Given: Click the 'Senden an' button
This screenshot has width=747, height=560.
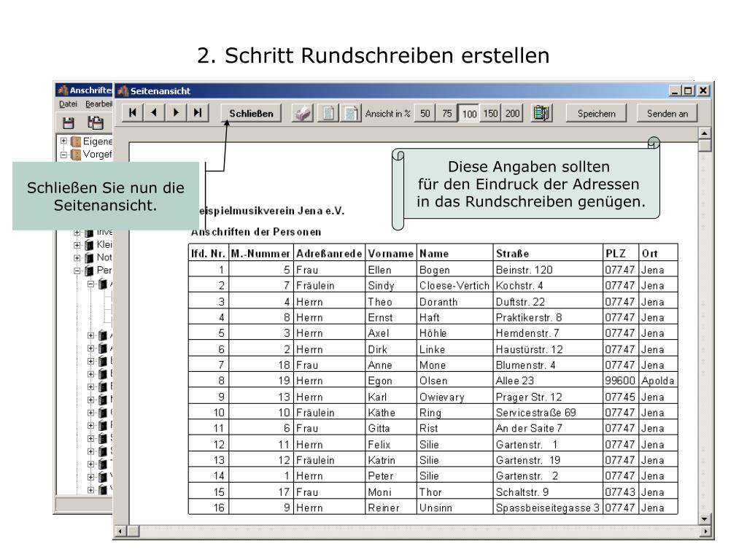Looking at the screenshot, I should pyautogui.click(x=667, y=113).
